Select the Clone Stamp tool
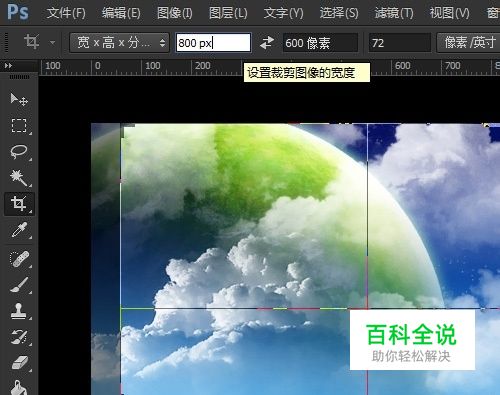This screenshot has height=395, width=500. 19,311
